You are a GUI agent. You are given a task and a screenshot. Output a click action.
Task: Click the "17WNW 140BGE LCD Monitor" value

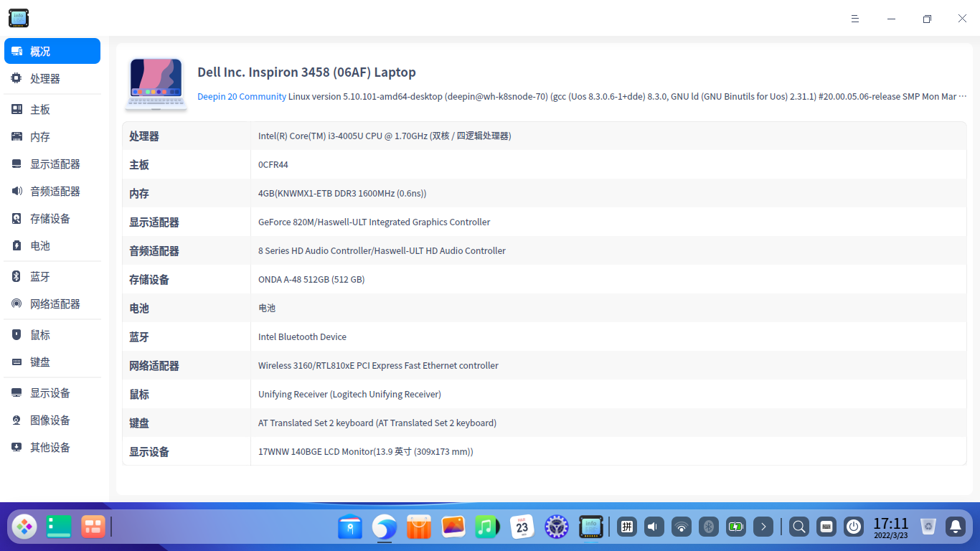pyautogui.click(x=366, y=451)
